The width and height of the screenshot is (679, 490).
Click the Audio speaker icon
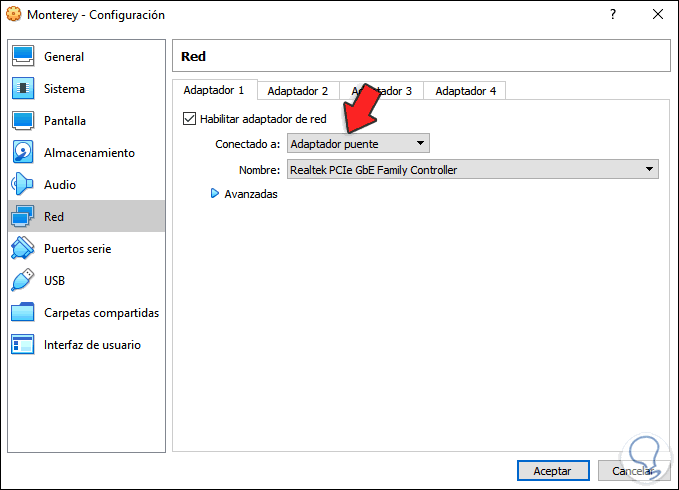click(x=23, y=185)
